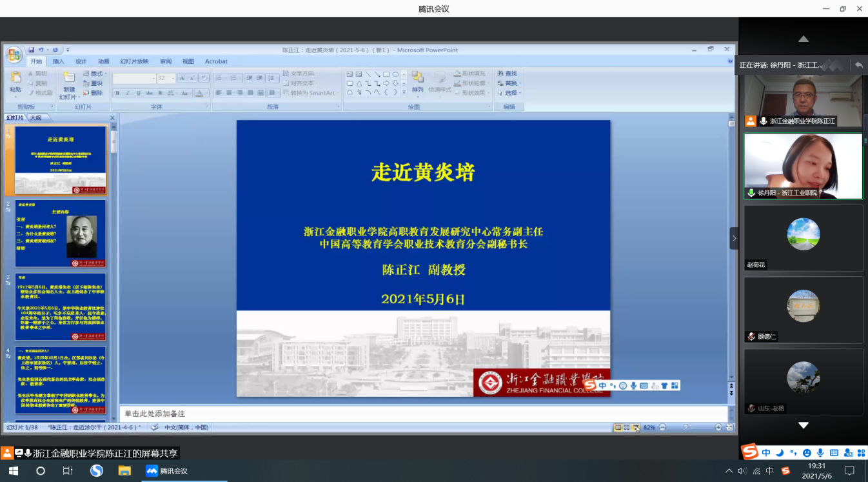
Task: Select the rectangle shape in shapes gallery
Action: [x=386, y=74]
